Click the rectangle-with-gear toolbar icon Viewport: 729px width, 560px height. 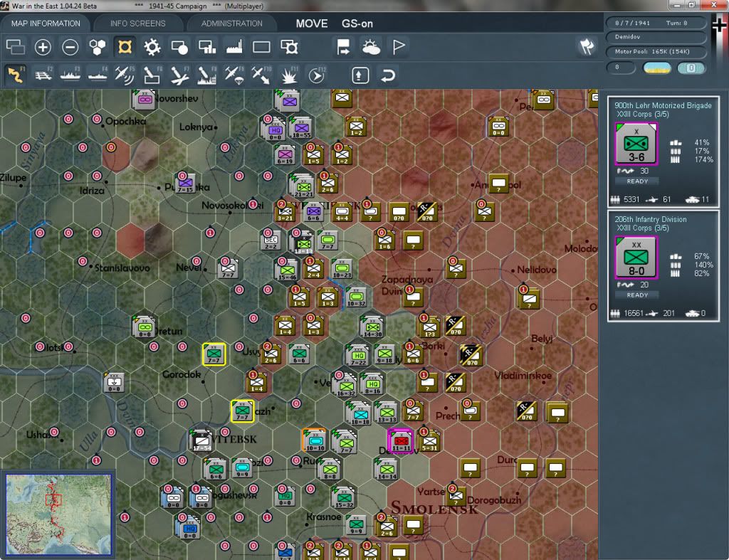click(289, 47)
